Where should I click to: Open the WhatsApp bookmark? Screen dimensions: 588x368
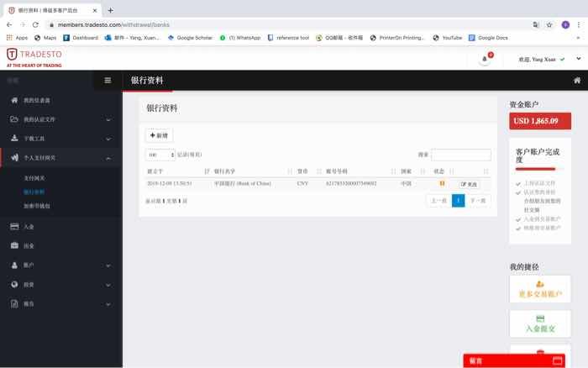[240, 38]
